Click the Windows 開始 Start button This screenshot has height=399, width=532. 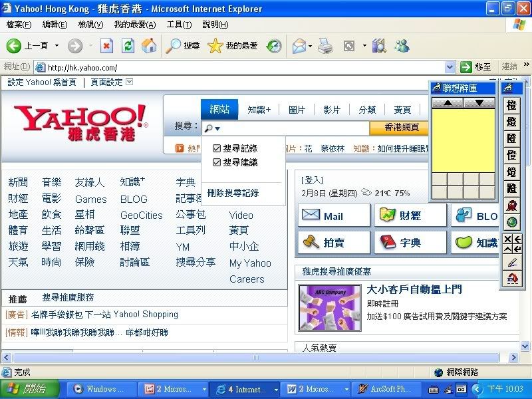(x=30, y=389)
